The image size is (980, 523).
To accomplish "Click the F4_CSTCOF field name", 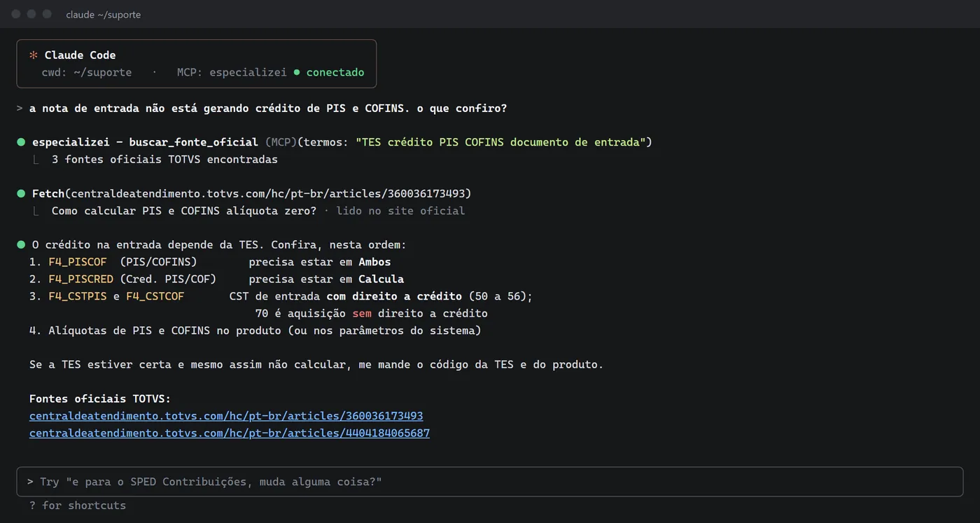I will [155, 296].
